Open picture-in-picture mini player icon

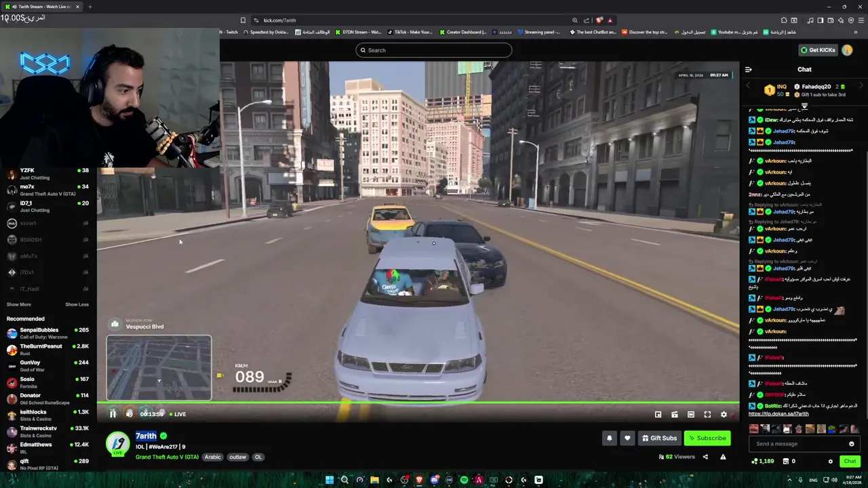pos(658,414)
